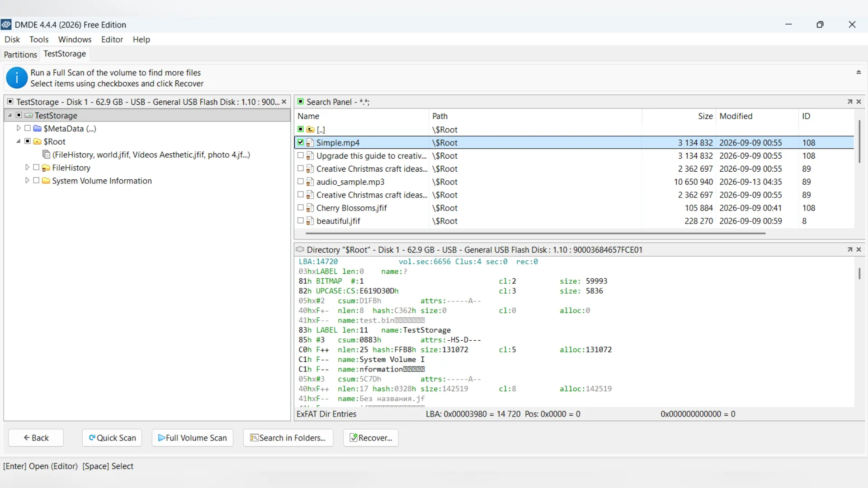Viewport: 868px width, 488px height.
Task: Click the LBA:14720 text in directory view
Action: (318, 262)
